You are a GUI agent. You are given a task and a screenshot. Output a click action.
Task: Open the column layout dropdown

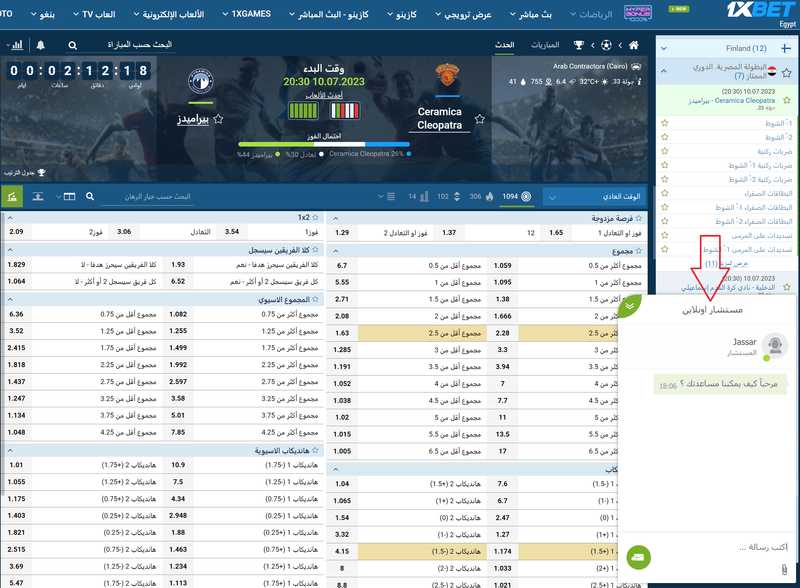point(67,197)
